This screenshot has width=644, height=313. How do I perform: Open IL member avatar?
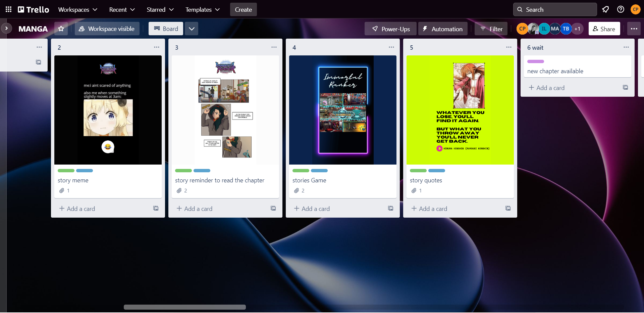coord(544,29)
